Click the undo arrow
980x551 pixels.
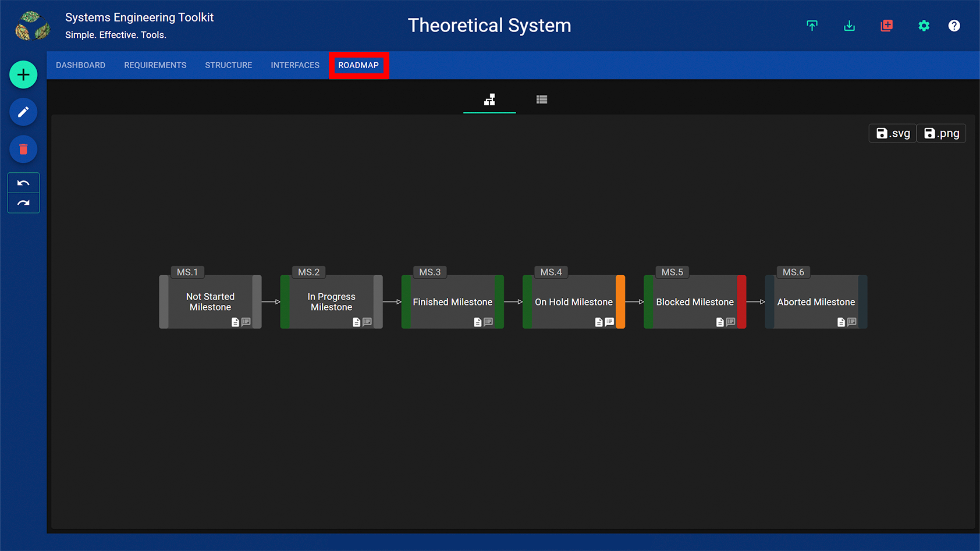23,183
